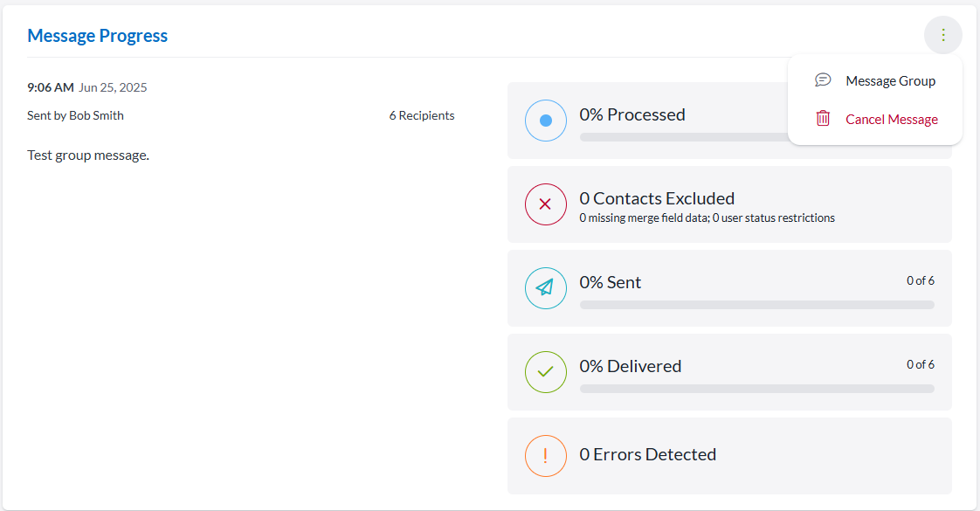Click the paper plane Sent icon

tap(546, 288)
